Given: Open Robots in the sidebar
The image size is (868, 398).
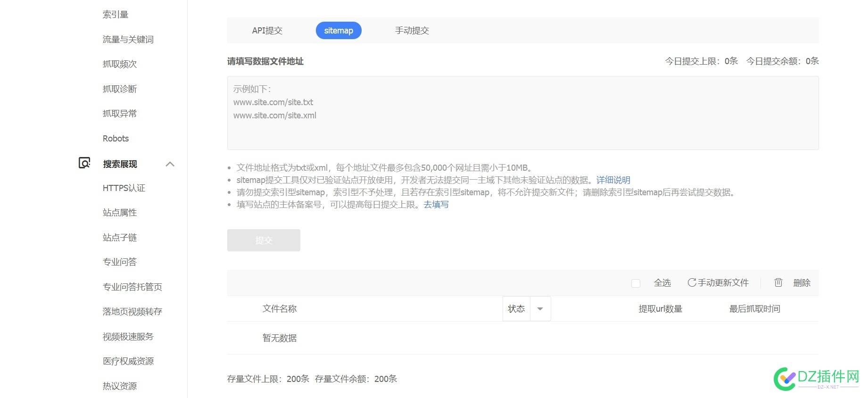Looking at the screenshot, I should point(116,139).
